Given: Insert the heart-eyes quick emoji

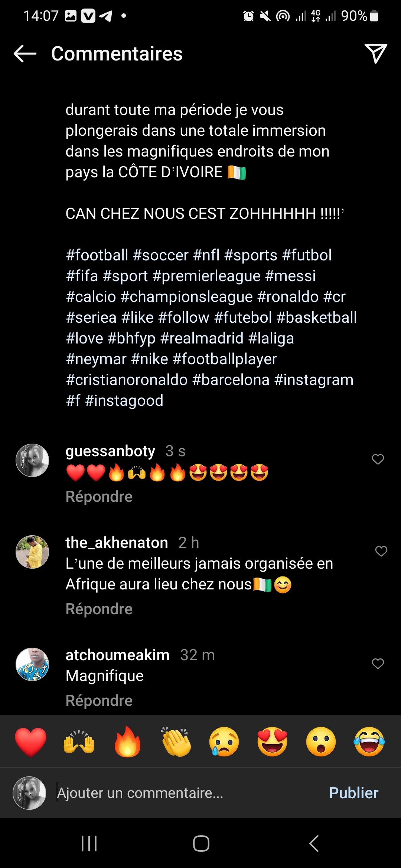Looking at the screenshot, I should tap(273, 742).
